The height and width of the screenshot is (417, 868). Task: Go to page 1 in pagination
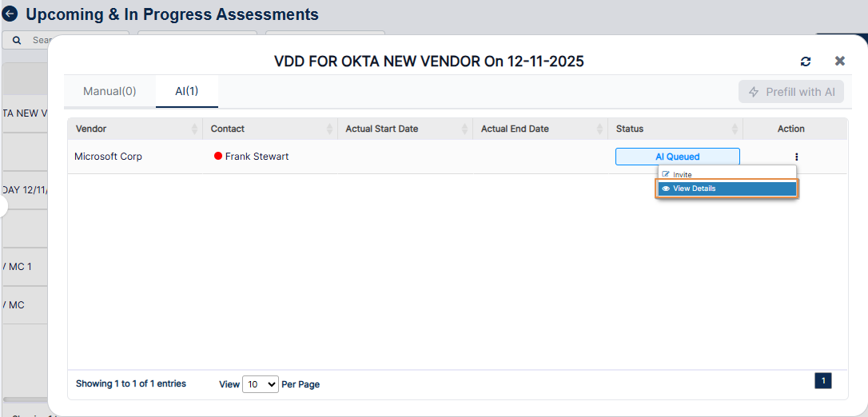coord(823,380)
